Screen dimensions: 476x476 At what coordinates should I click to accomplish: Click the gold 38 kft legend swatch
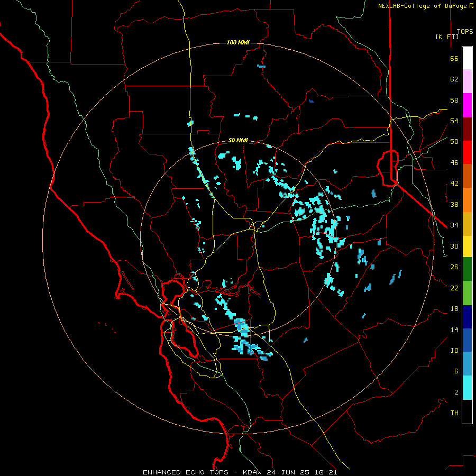467,224
